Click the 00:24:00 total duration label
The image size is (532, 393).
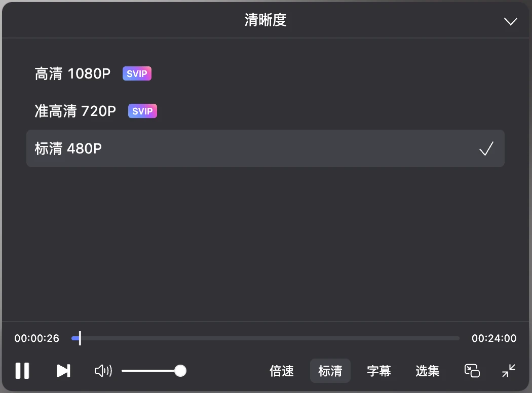[494, 338]
